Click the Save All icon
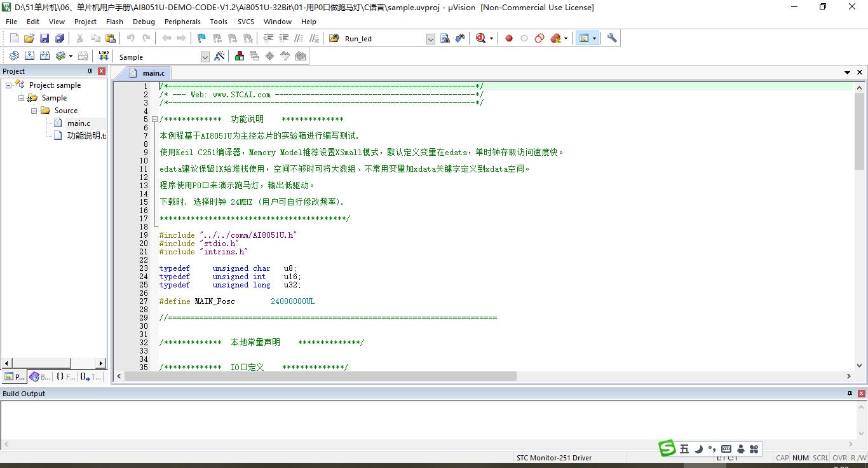This screenshot has width=868, height=468. pos(60,38)
